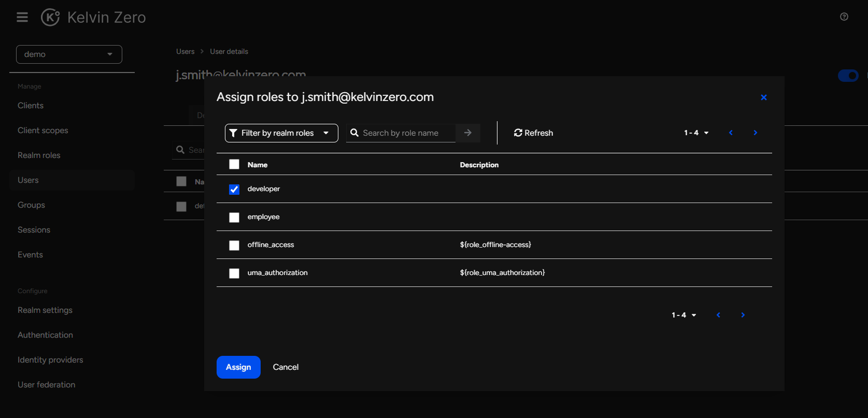
Task: Open bottom 1-4 per-page dropdown
Action: tap(684, 315)
